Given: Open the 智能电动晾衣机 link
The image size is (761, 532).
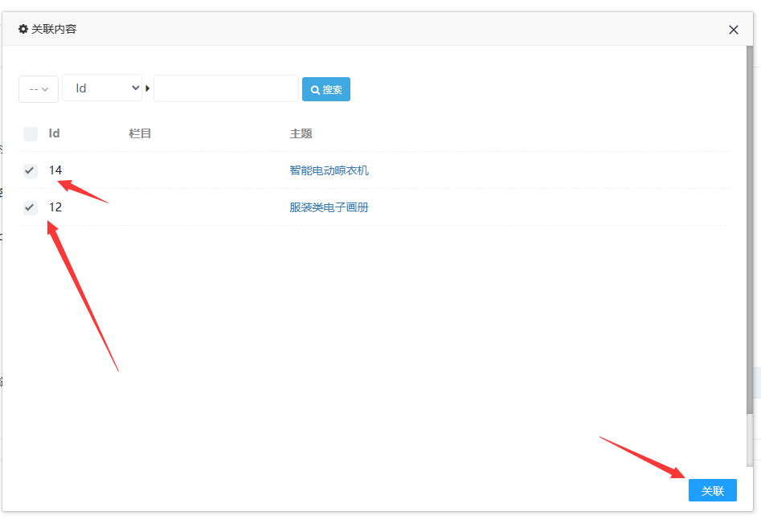Looking at the screenshot, I should point(329,170).
